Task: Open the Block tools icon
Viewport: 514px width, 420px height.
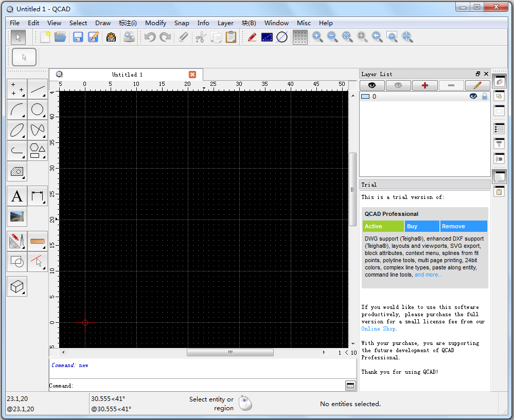Action: click(17, 262)
